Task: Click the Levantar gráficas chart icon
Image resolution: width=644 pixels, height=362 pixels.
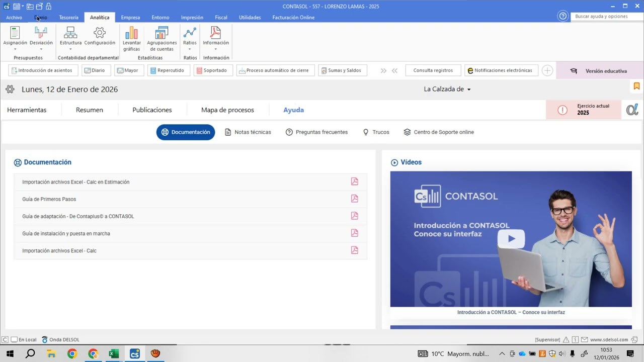Action: (131, 33)
